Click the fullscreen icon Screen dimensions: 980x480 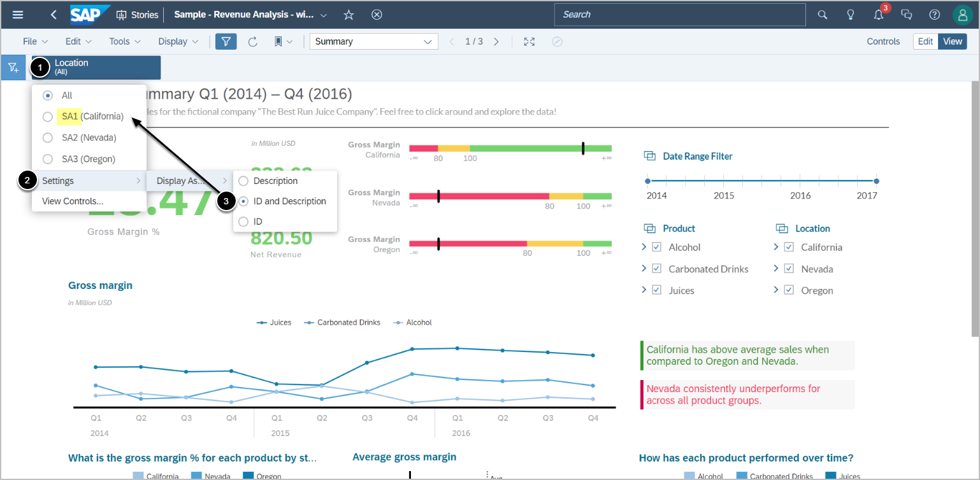[529, 42]
